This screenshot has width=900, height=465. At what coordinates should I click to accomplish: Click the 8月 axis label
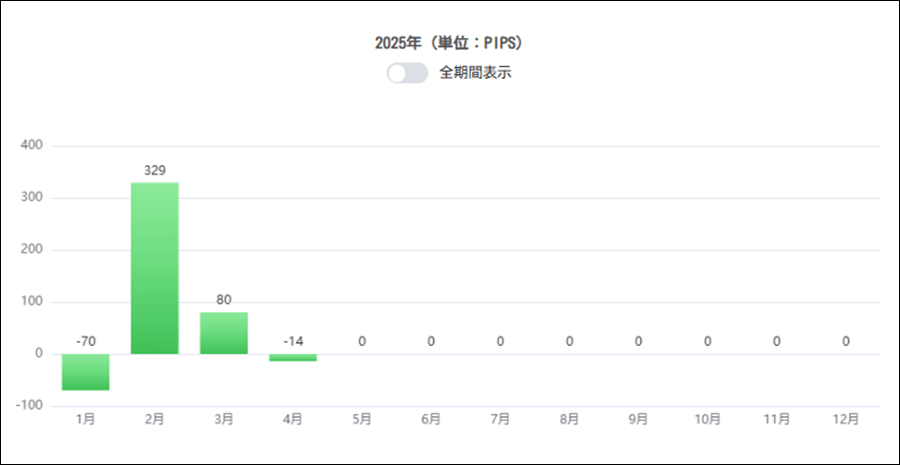pyautogui.click(x=569, y=420)
